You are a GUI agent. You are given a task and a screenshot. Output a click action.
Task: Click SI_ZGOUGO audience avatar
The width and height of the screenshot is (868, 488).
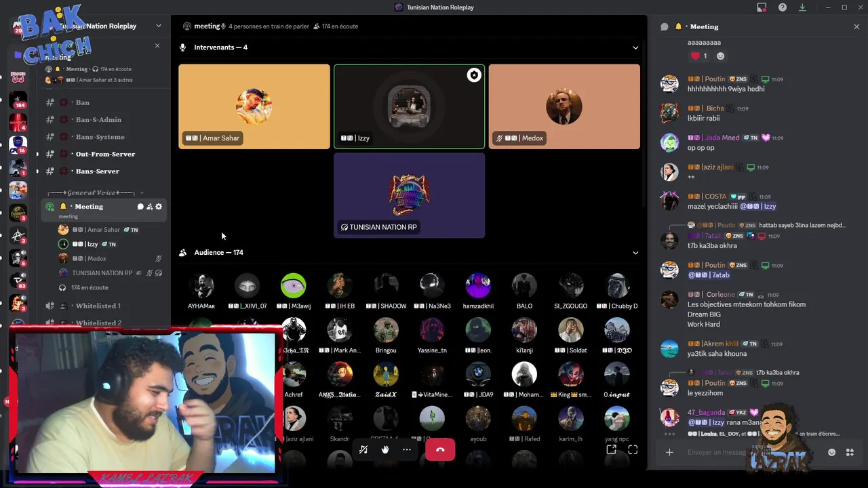[570, 286]
